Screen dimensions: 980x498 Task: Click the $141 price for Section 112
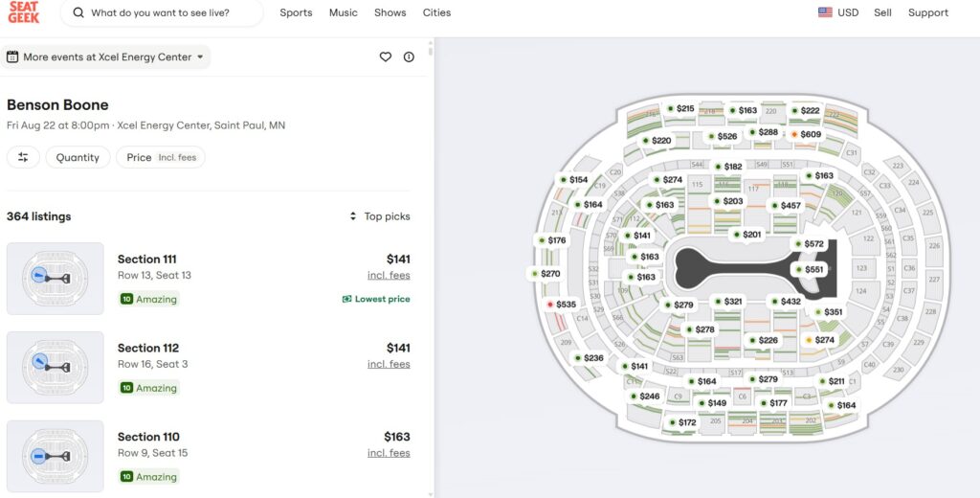coord(398,348)
